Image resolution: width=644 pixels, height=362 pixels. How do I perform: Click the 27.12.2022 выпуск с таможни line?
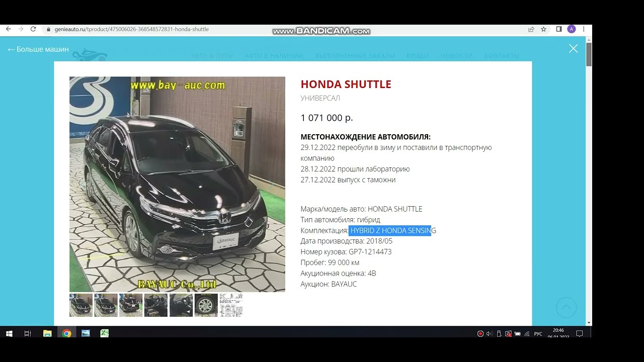pyautogui.click(x=348, y=180)
